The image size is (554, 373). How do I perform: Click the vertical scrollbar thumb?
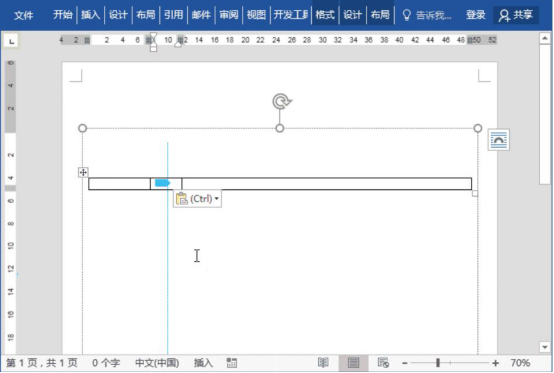click(544, 114)
